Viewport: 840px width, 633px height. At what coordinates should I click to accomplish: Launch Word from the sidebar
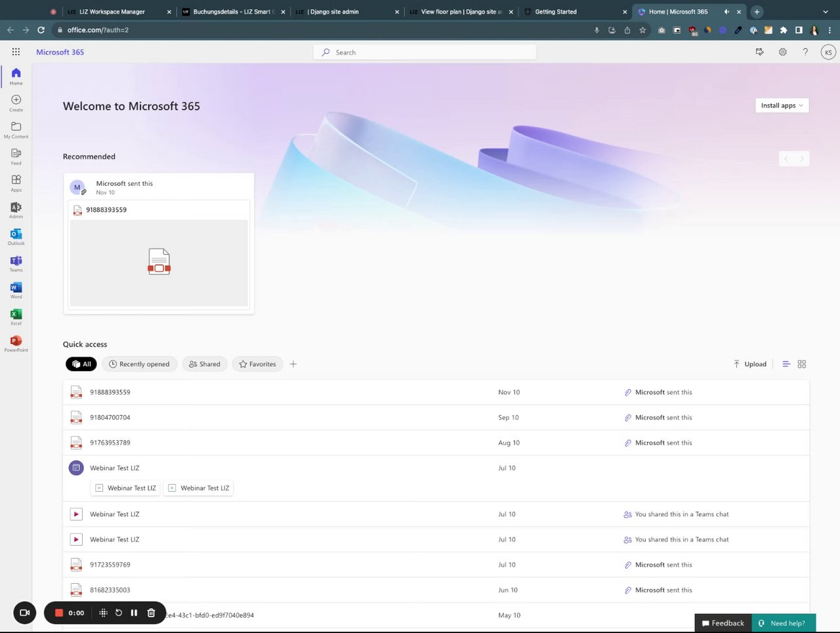pos(16,290)
